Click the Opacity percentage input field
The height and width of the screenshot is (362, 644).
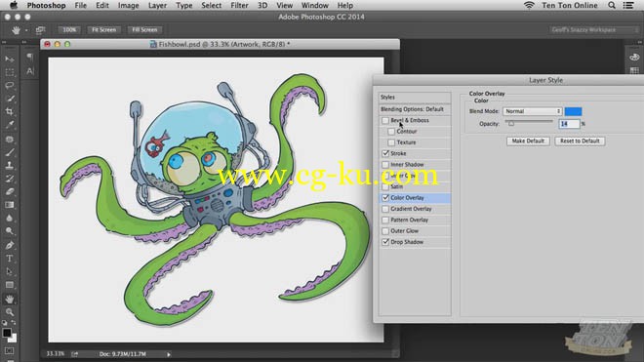point(569,124)
